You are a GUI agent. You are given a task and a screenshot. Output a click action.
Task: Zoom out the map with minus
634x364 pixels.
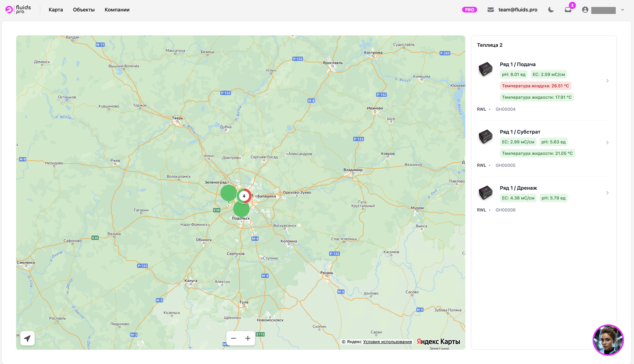[234, 338]
